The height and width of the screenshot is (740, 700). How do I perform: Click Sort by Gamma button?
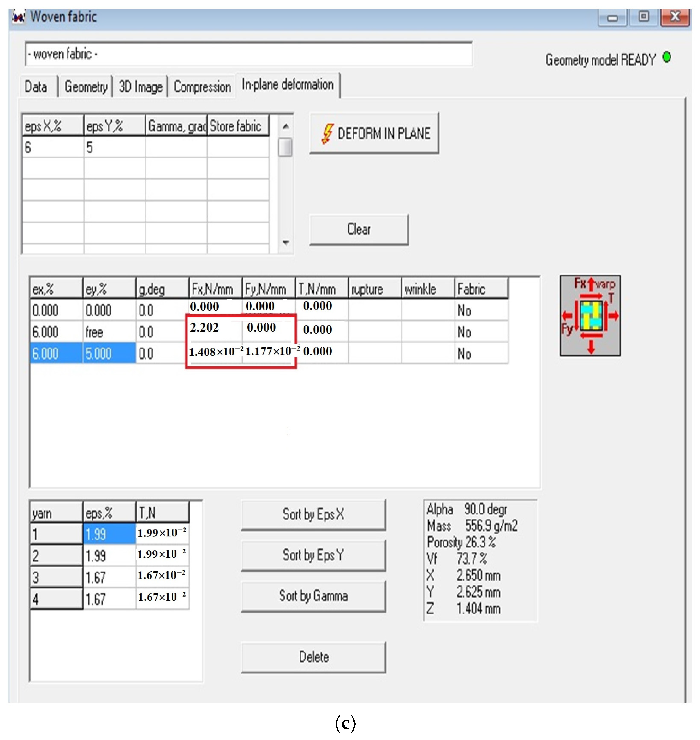click(x=314, y=596)
